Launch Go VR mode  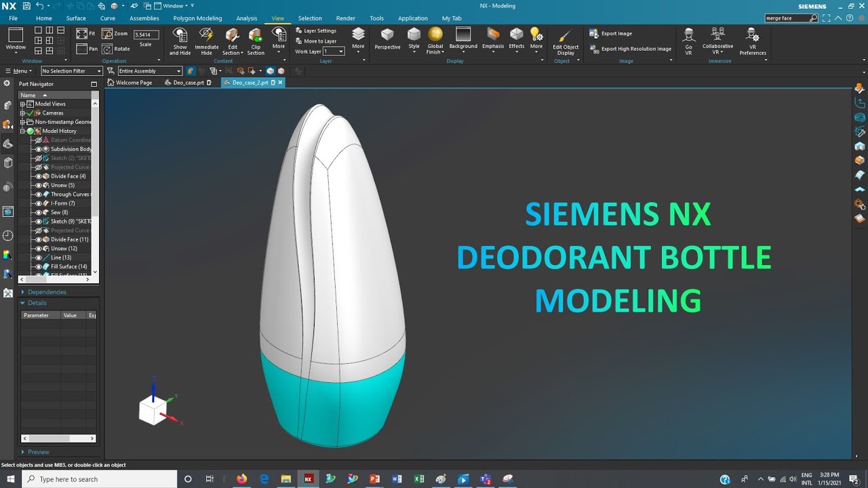(688, 41)
